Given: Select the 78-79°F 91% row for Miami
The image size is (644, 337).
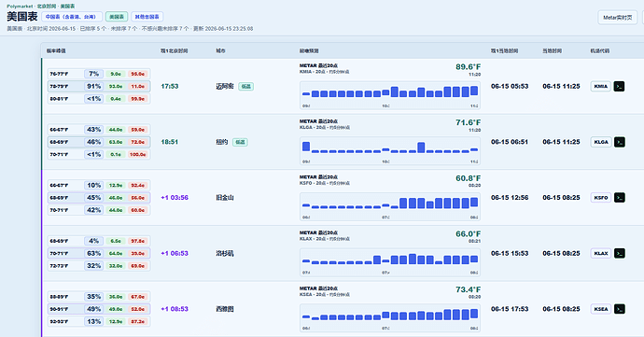Looking at the screenshot, I should pyautogui.click(x=99, y=86).
